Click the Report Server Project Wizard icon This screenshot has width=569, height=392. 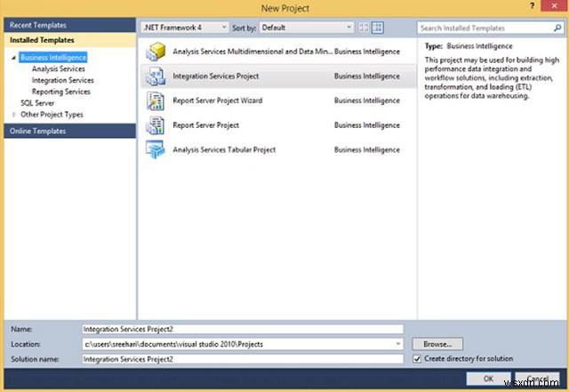coord(156,100)
